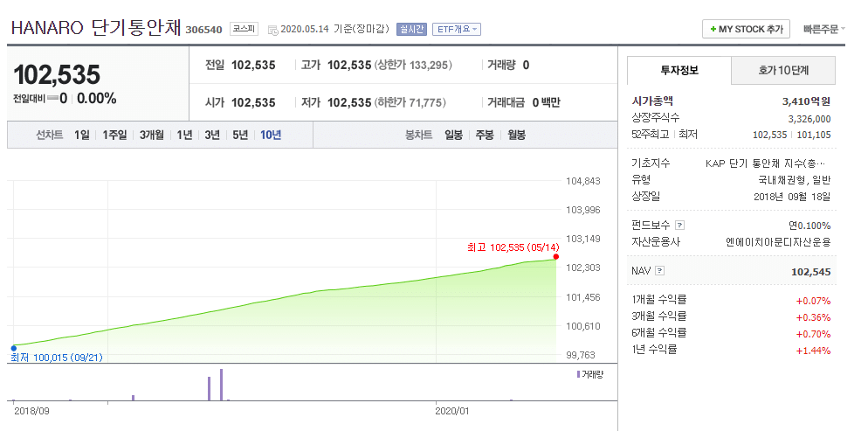Select the 1일 line chart period

(81, 135)
